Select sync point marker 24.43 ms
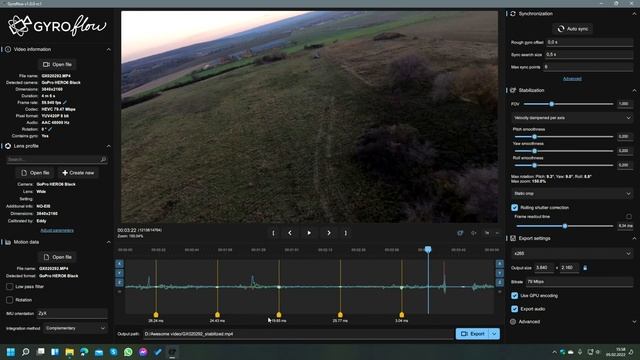The image size is (640, 360). [217, 315]
